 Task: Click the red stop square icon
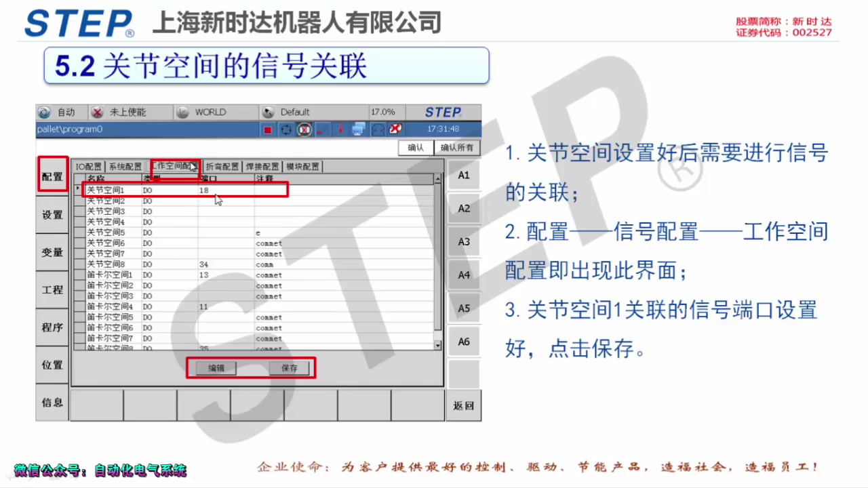click(x=268, y=129)
